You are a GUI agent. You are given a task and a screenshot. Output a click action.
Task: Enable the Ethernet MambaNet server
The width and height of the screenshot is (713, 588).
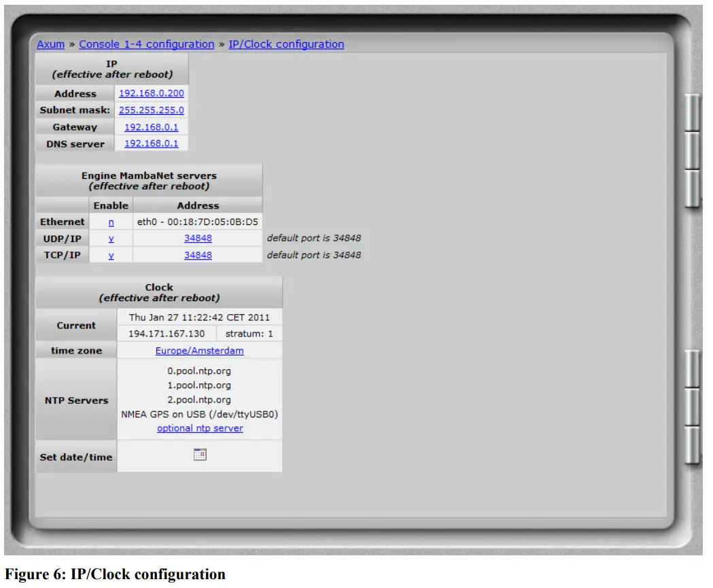pos(111,222)
